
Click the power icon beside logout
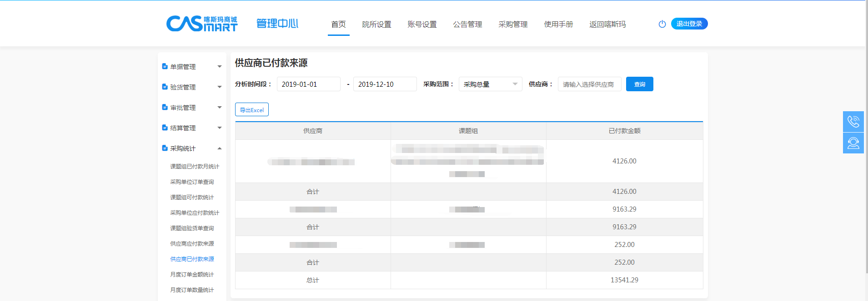click(x=662, y=24)
